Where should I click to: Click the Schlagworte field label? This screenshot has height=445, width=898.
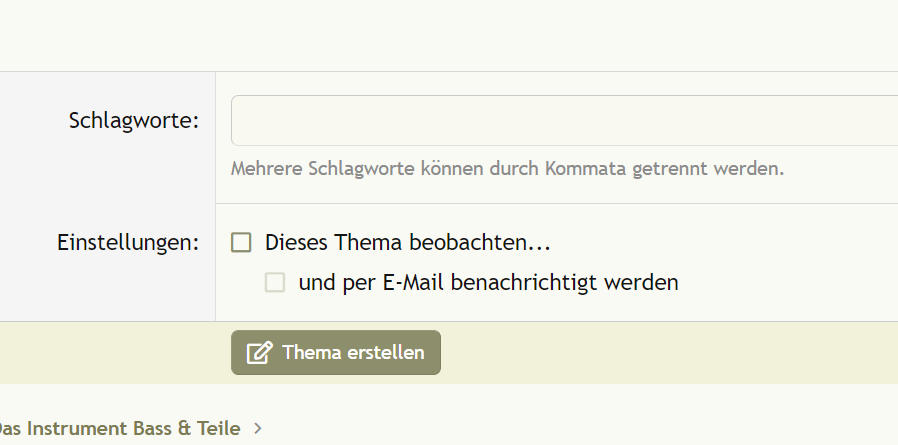point(134,121)
